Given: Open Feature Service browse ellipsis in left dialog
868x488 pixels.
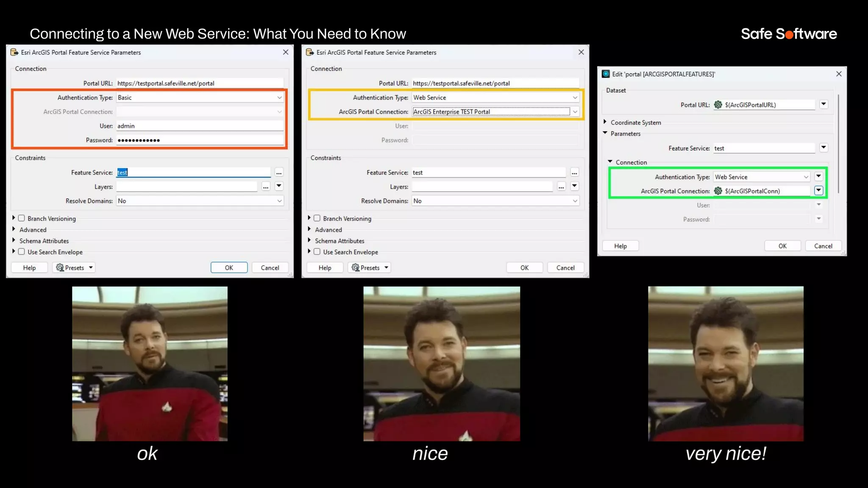Looking at the screenshot, I should click(279, 172).
